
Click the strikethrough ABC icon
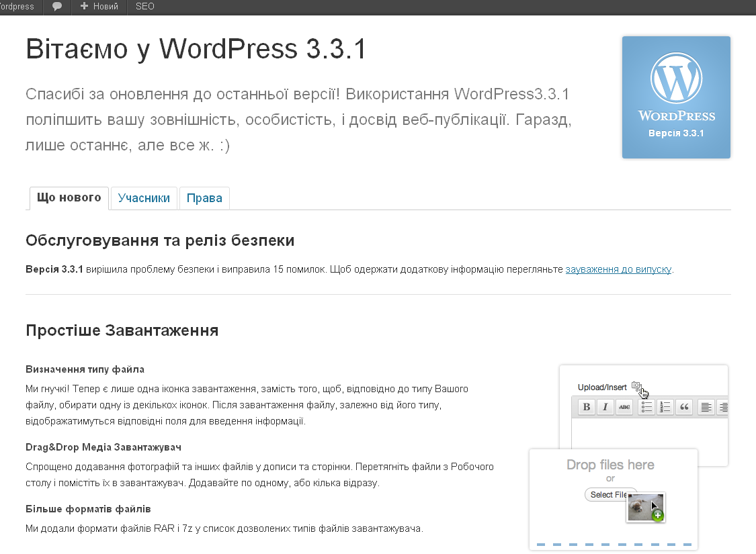point(624,407)
